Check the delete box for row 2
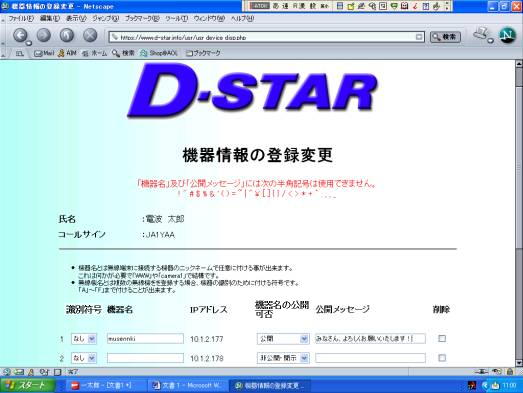Viewport: 523px width, 393px height. (x=442, y=358)
